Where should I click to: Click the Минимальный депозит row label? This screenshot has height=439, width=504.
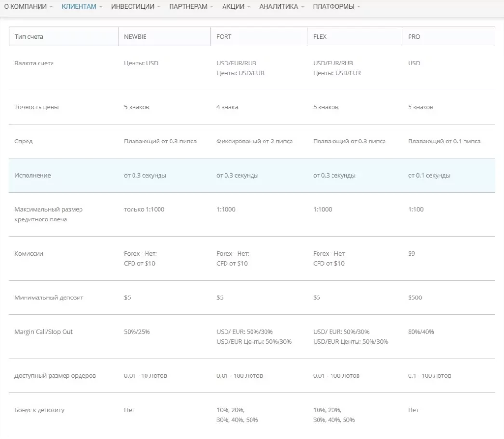tap(49, 297)
